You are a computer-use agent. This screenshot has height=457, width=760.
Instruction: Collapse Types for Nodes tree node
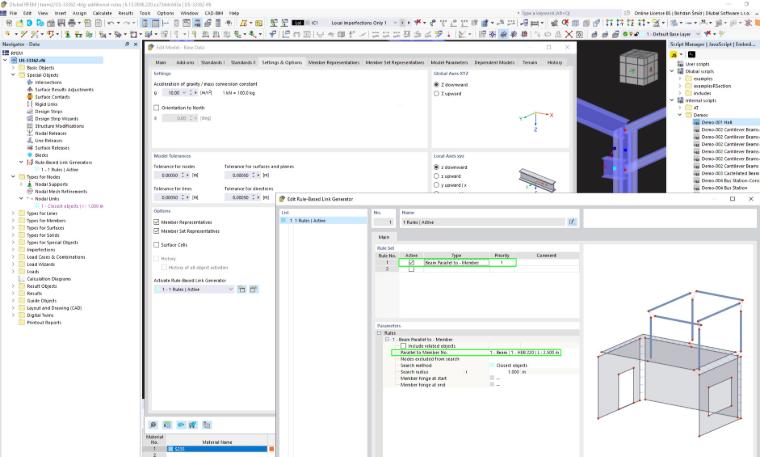[x=14, y=177]
